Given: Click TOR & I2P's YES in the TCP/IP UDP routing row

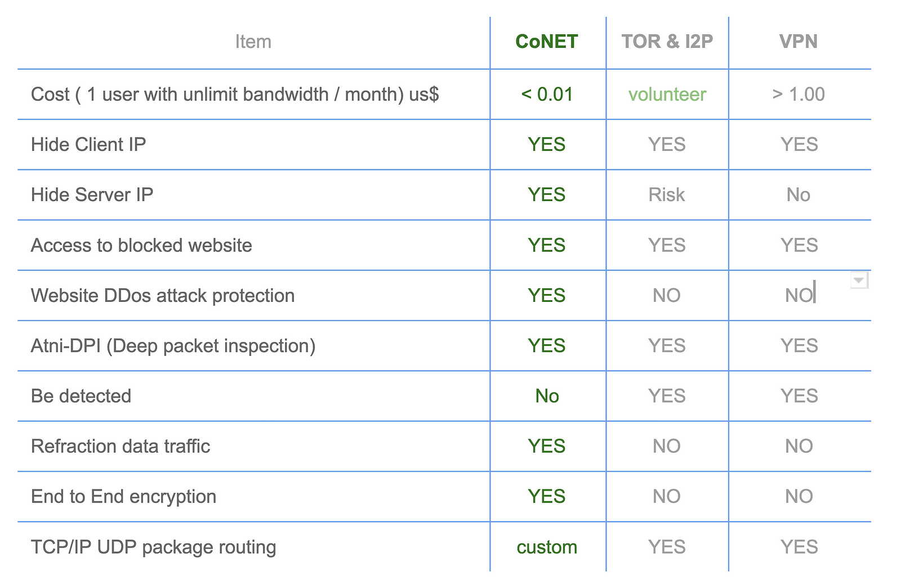Looking at the screenshot, I should 667,547.
